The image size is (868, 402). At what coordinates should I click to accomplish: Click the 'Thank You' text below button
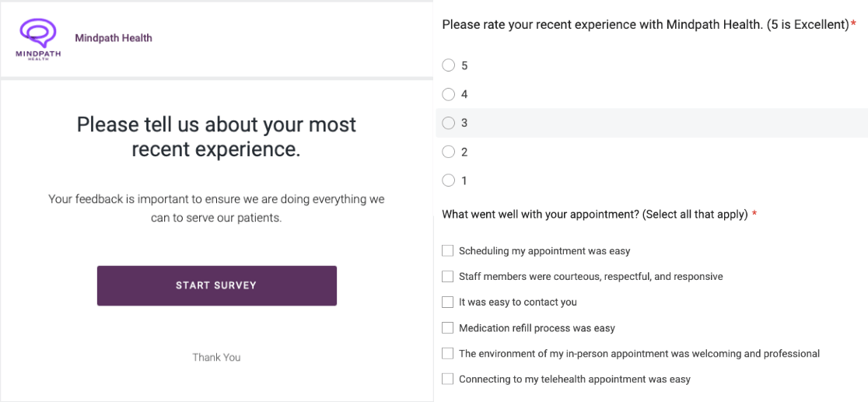pyautogui.click(x=216, y=358)
